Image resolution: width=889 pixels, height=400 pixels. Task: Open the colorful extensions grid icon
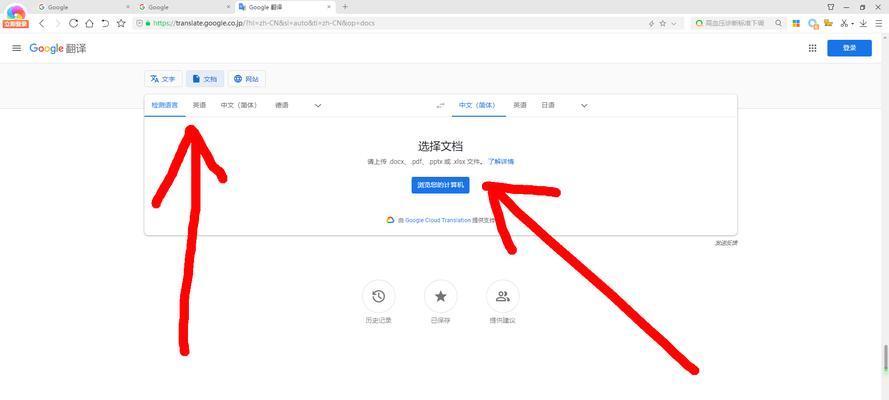(796, 23)
